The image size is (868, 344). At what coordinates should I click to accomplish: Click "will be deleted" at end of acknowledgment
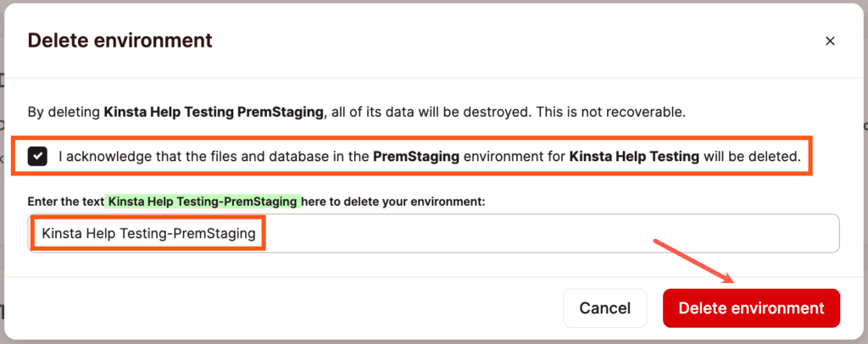752,156
